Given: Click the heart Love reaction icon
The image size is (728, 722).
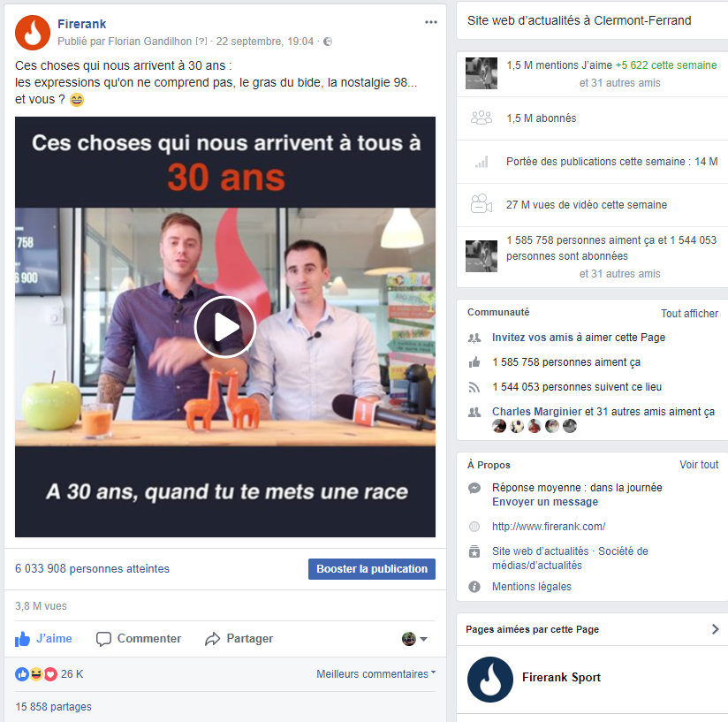Looking at the screenshot, I should pyautogui.click(x=50, y=673).
